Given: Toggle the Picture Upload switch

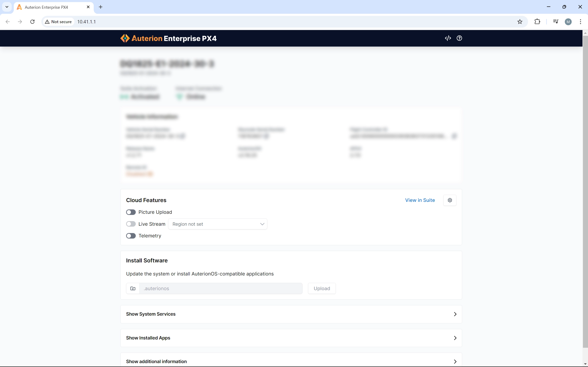Looking at the screenshot, I should (131, 212).
